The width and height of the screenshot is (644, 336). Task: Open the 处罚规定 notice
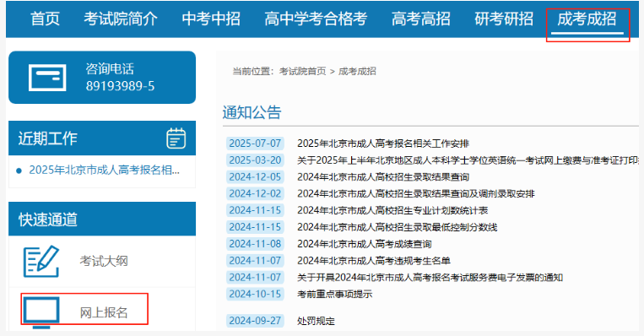pos(316,321)
